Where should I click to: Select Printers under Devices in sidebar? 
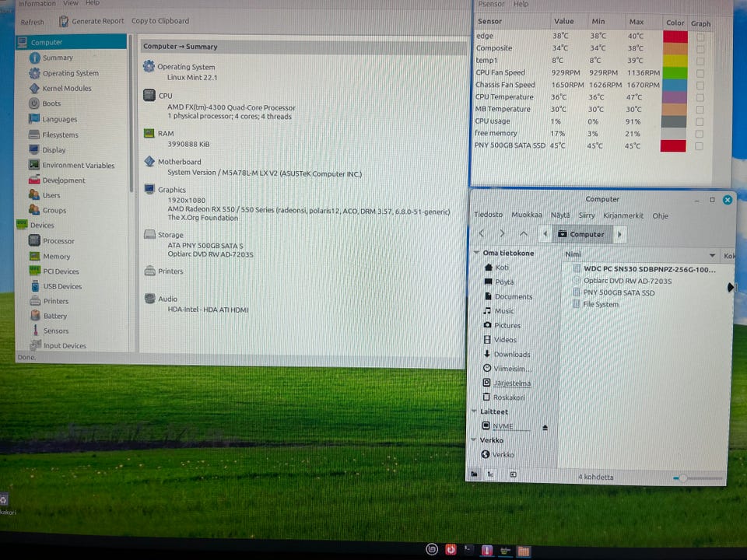[56, 301]
